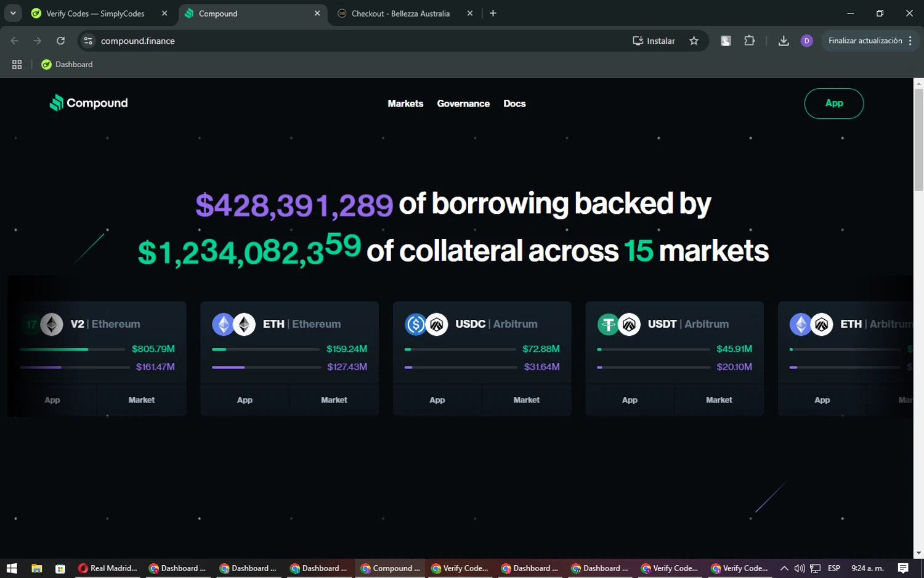Open the Docs navigation link

514,104
